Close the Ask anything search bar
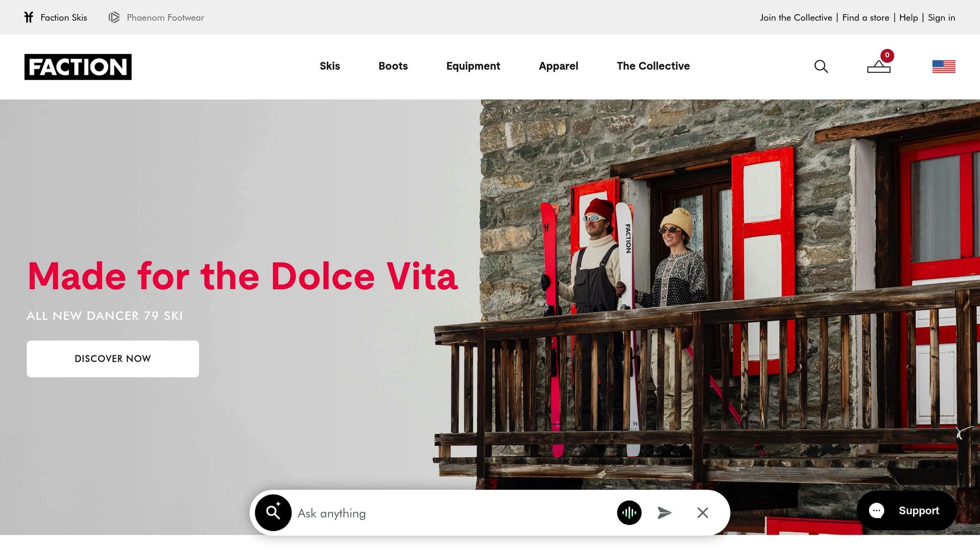Image resolution: width=980 pixels, height=551 pixels. click(x=702, y=513)
